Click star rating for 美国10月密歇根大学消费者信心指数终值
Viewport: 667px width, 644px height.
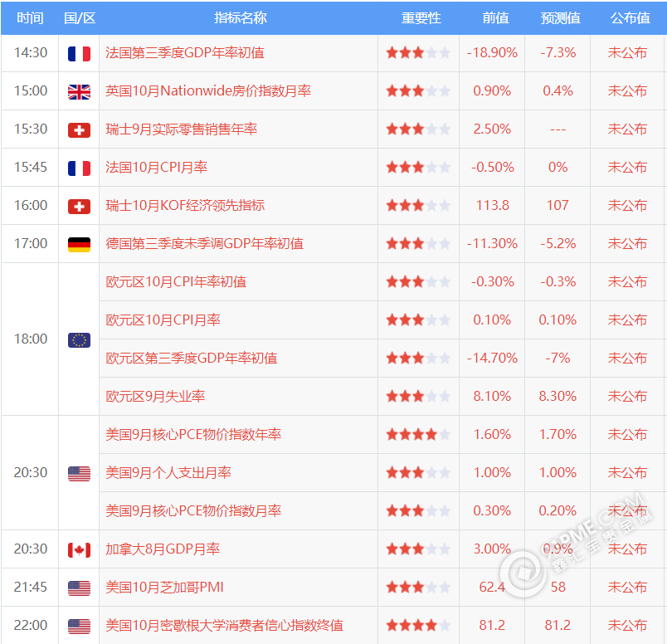[x=418, y=626]
